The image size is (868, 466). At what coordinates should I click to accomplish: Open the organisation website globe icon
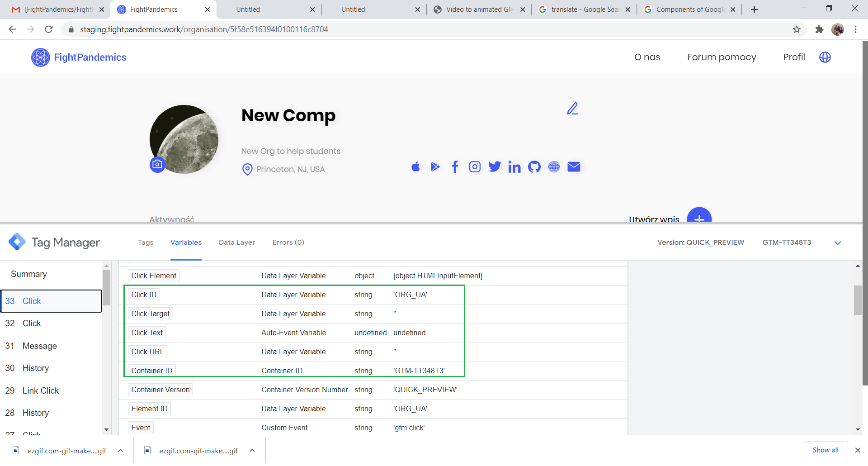(x=554, y=167)
